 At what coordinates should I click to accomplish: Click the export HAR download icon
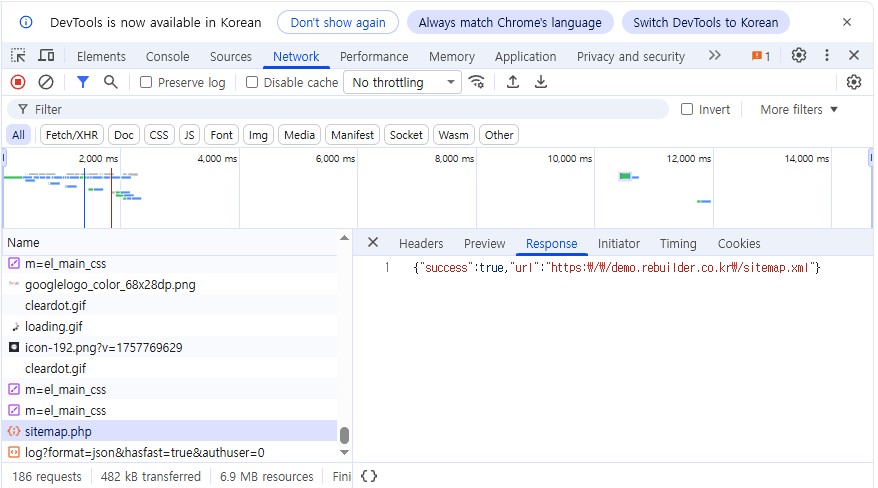point(541,82)
